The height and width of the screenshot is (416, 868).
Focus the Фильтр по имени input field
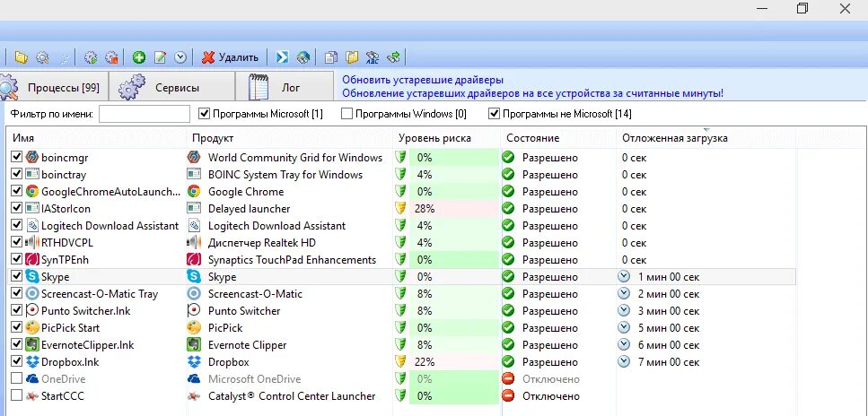145,115
